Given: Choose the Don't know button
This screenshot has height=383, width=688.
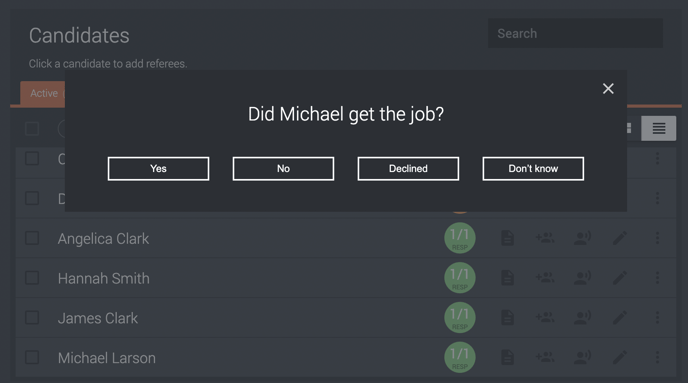Looking at the screenshot, I should click(x=533, y=168).
